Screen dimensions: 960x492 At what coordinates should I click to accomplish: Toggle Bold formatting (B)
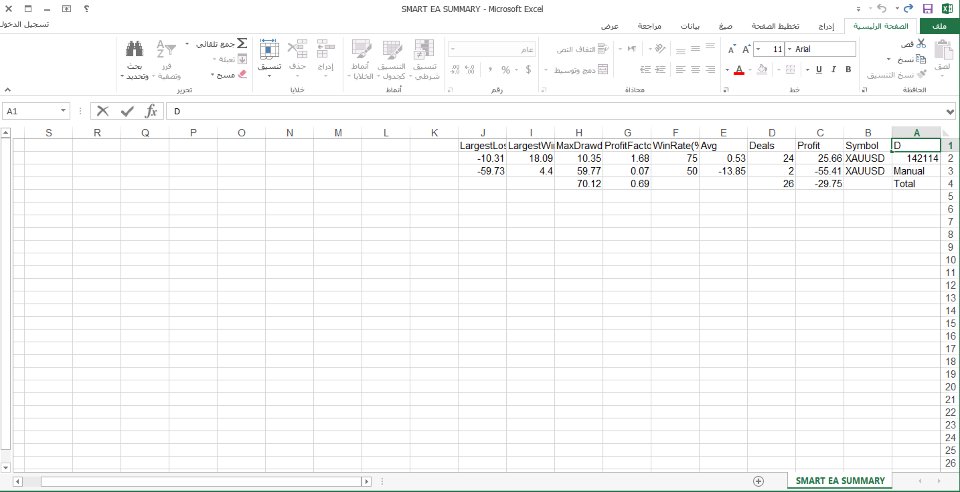[x=848, y=69]
